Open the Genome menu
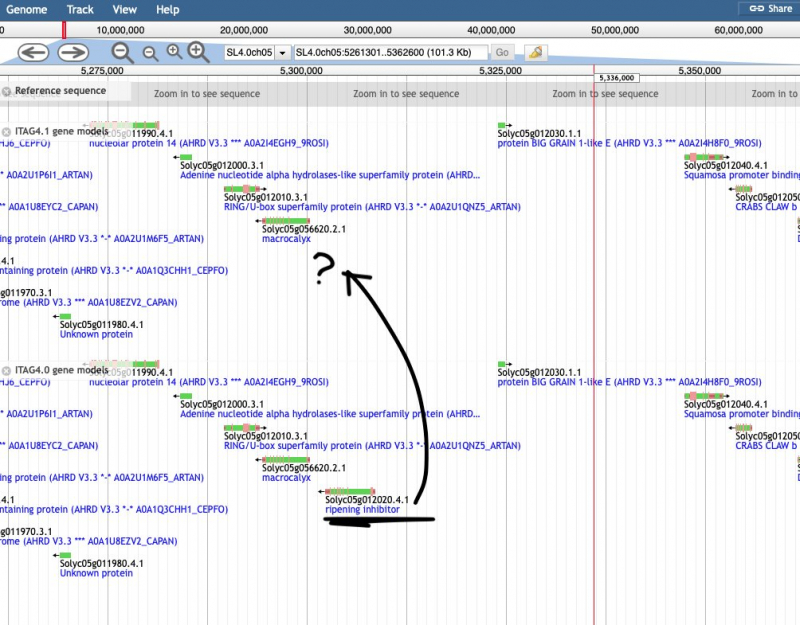This screenshot has height=625, width=800. tap(27, 9)
